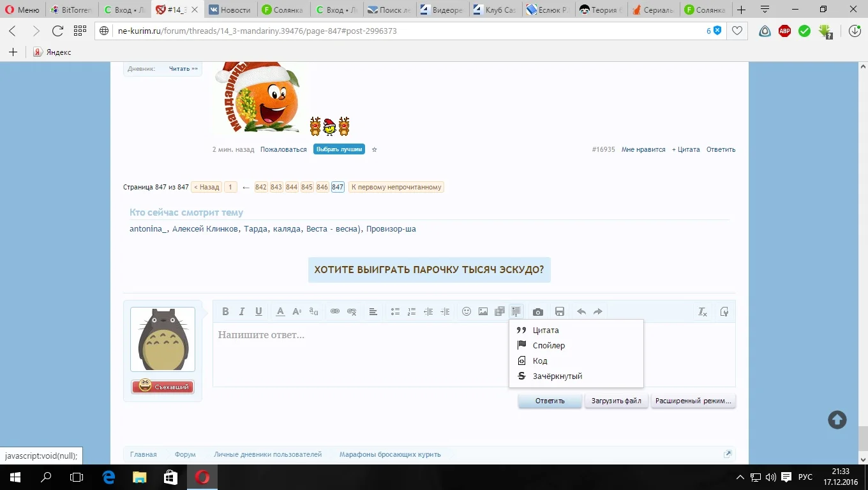Open the tab list chevron near new-tab button

pos(764,10)
